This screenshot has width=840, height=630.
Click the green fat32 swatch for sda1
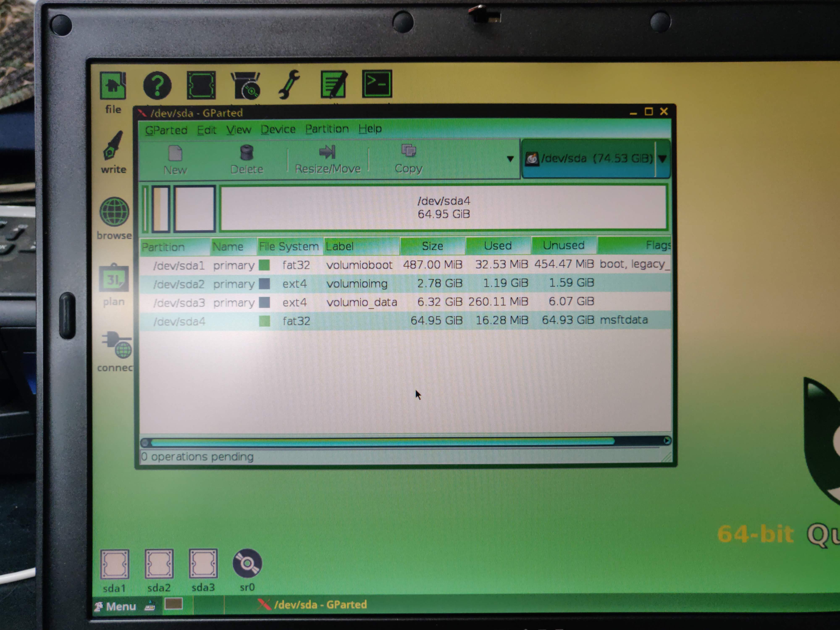(264, 265)
